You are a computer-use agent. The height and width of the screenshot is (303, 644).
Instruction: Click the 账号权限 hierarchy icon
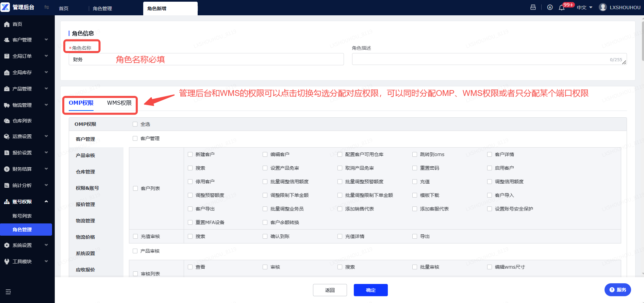click(7, 202)
